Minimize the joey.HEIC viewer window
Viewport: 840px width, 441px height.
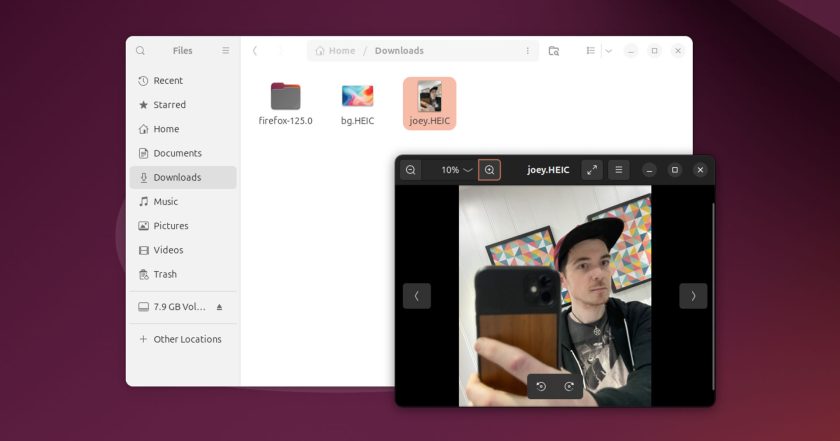click(649, 170)
